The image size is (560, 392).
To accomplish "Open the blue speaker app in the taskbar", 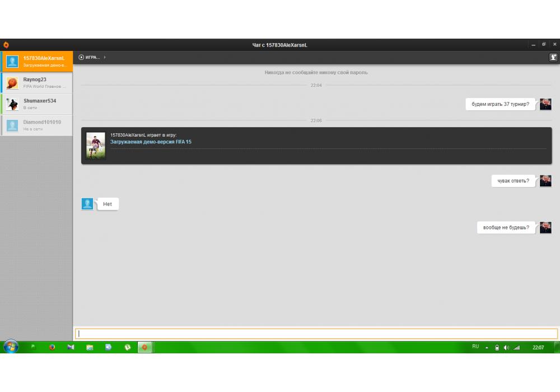I will 109,347.
